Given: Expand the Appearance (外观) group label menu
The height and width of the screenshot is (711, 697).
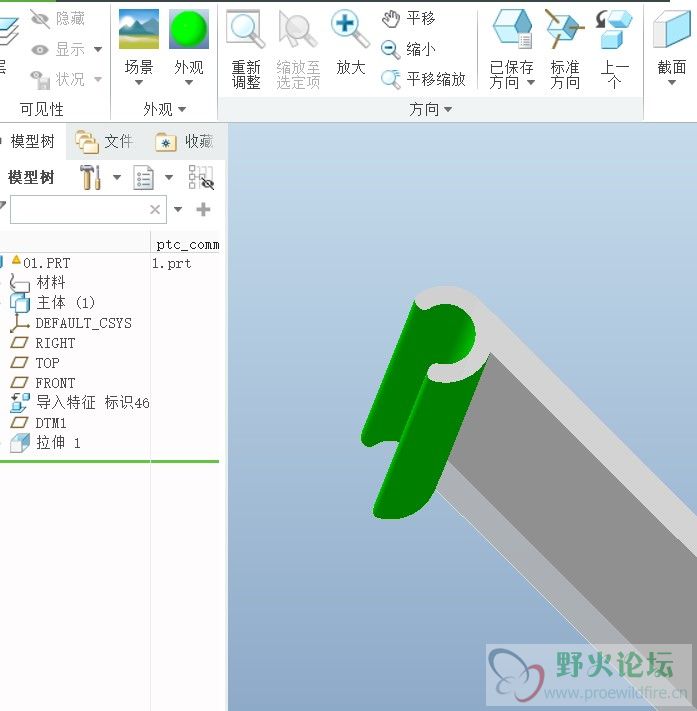Looking at the screenshot, I should pos(165,109).
